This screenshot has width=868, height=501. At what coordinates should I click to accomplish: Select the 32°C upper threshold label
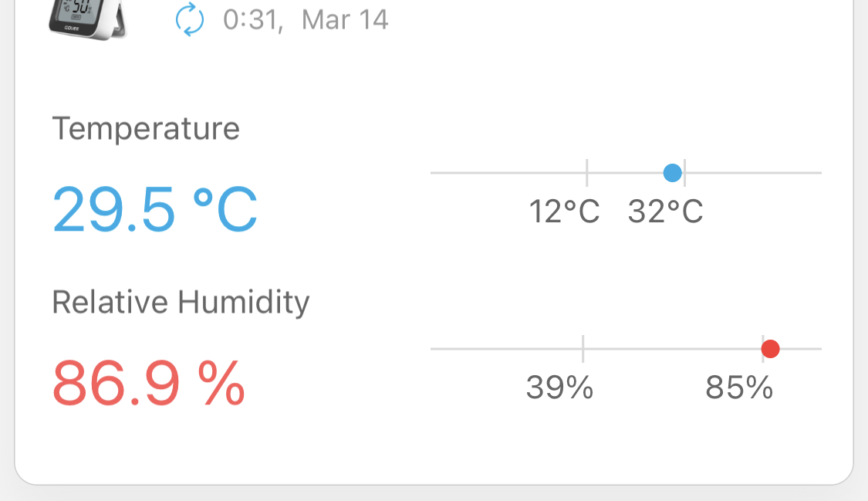(x=665, y=211)
